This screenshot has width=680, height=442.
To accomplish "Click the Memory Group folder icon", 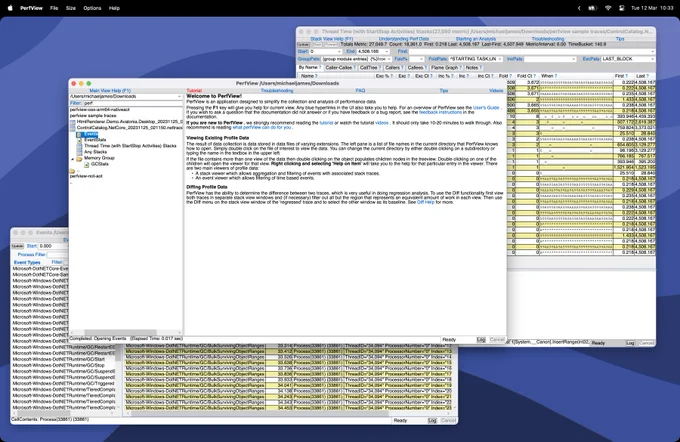I will [79, 158].
